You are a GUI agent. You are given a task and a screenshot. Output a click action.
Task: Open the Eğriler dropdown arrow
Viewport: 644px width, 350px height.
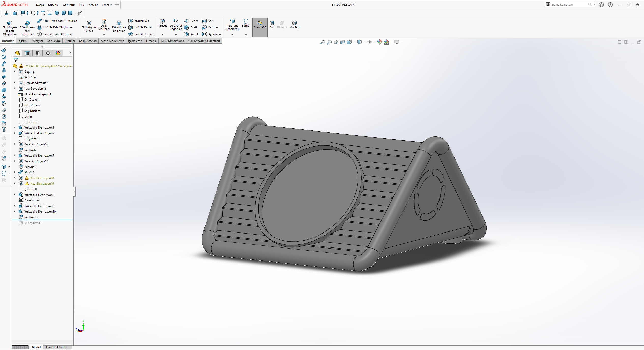click(x=246, y=35)
